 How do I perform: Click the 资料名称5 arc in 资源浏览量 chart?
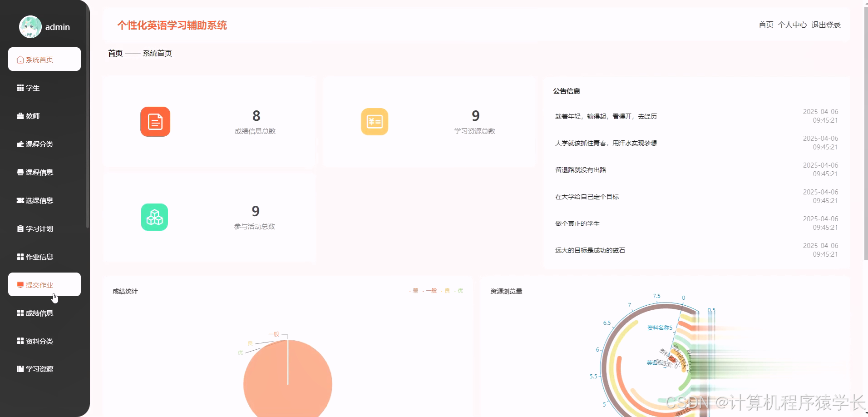tap(659, 326)
